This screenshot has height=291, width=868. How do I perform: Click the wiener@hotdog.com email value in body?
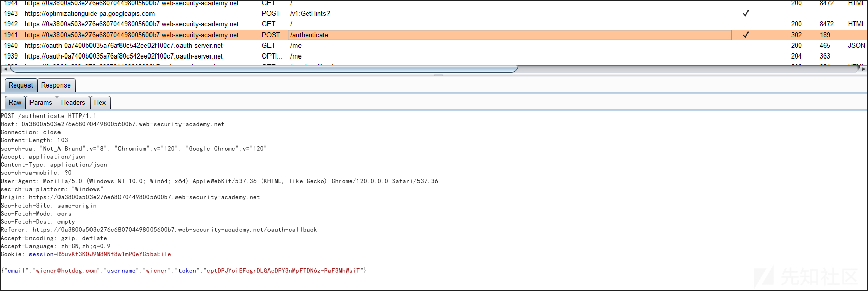[x=67, y=271]
